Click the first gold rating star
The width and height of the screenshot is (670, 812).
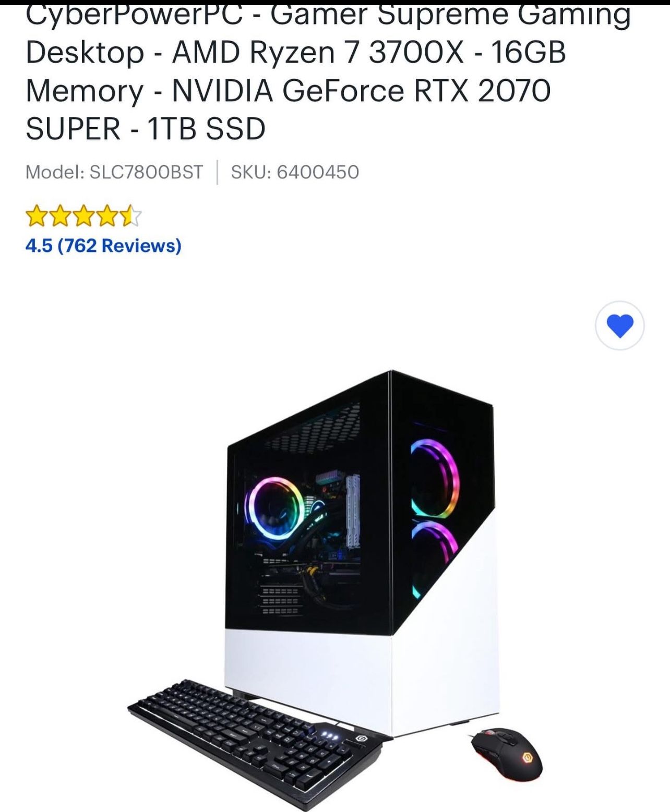pyautogui.click(x=36, y=216)
